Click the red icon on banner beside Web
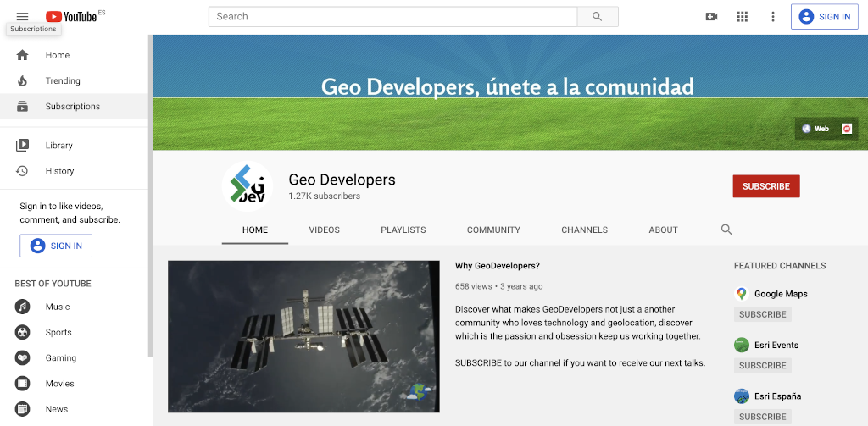Image resolution: width=868 pixels, height=426 pixels. [x=847, y=129]
